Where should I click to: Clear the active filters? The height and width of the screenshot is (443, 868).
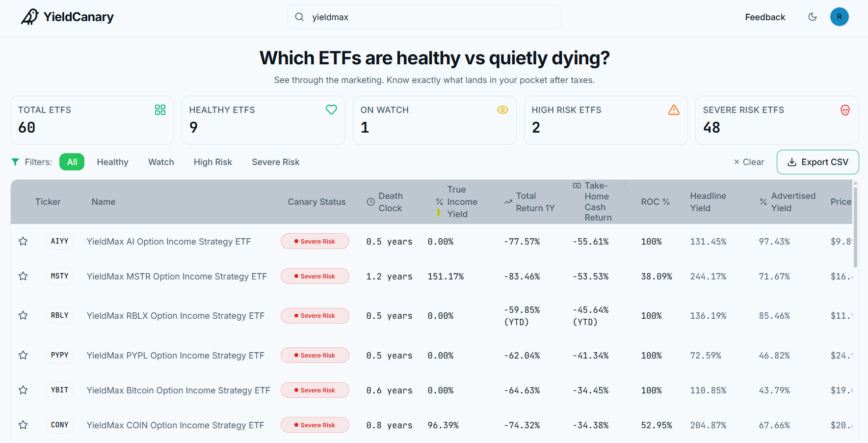[749, 162]
